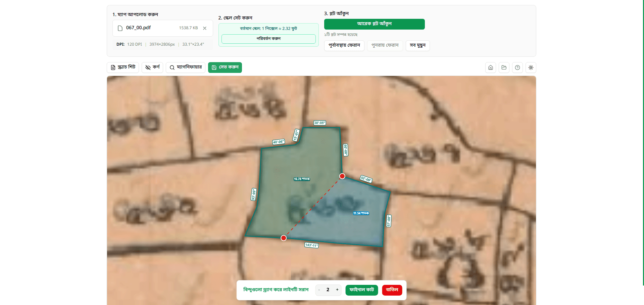Click the help question mark icon
Image resolution: width=644 pixels, height=305 pixels.
517,68
